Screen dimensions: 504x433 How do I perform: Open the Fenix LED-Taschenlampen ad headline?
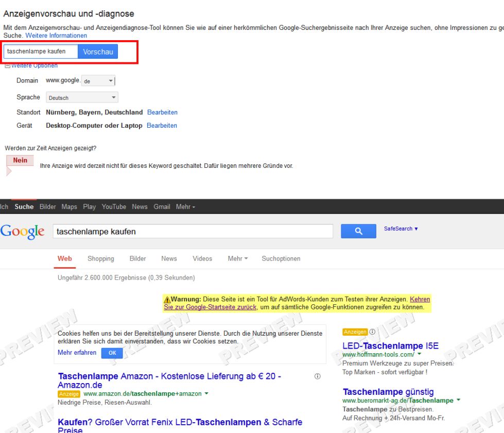[x=180, y=426]
